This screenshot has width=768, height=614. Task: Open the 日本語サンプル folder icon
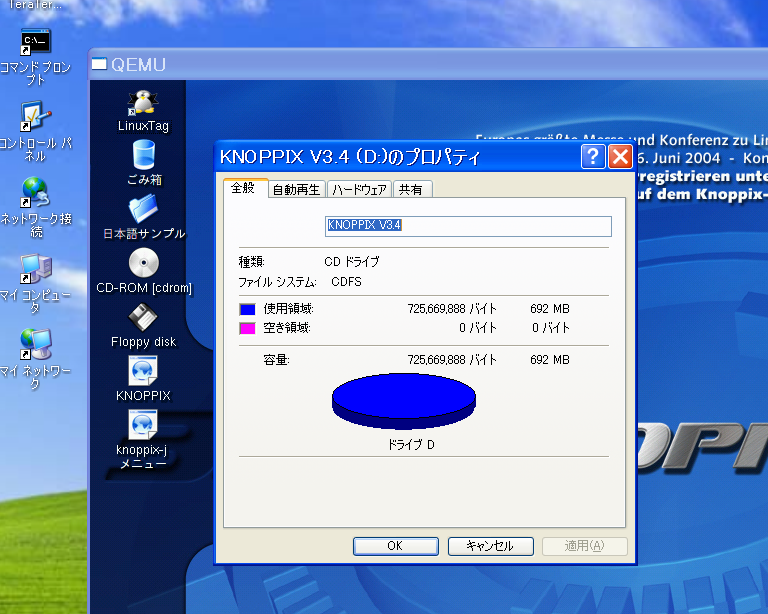(x=144, y=209)
